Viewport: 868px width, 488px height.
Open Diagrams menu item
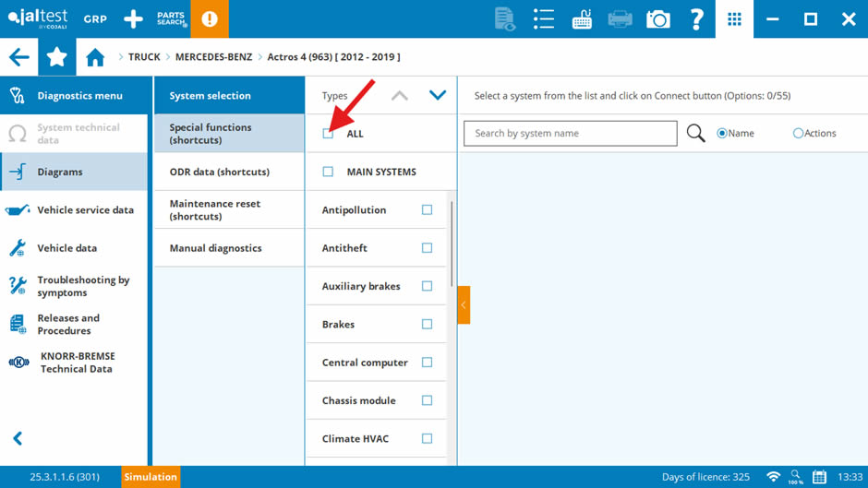(74, 172)
